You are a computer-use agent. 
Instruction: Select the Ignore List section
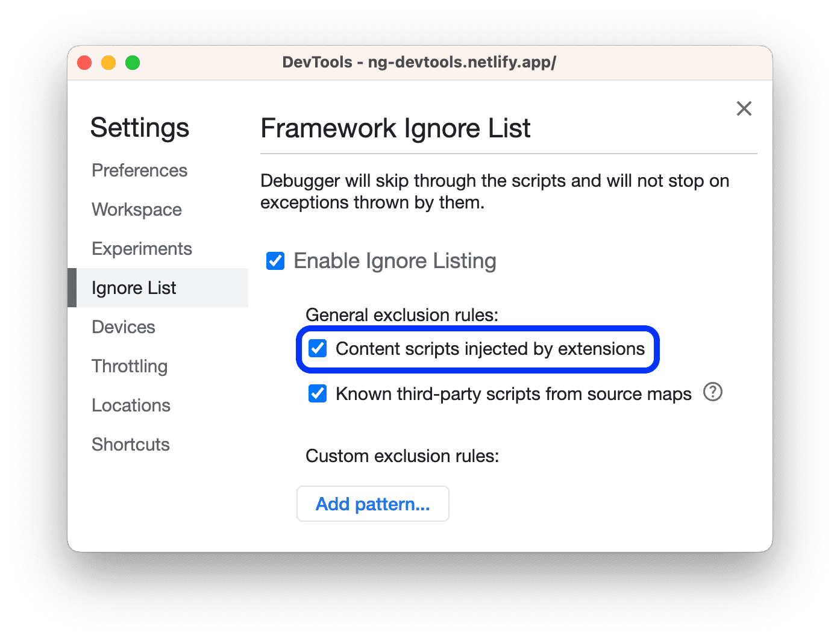[134, 287]
